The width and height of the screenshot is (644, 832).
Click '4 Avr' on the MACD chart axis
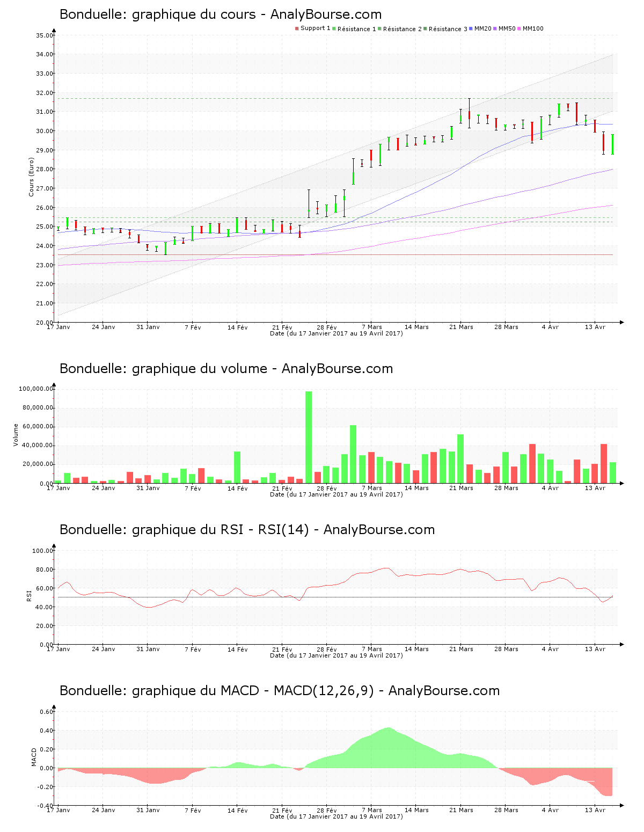[x=550, y=810]
